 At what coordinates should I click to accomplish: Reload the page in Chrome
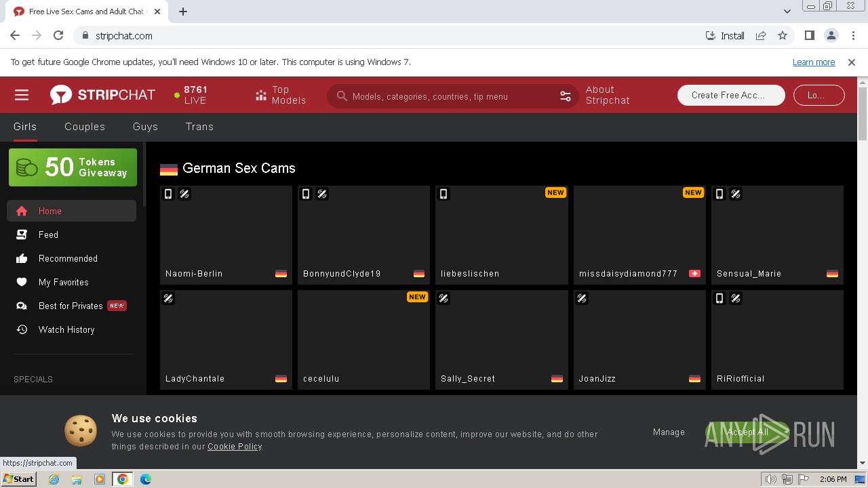pos(58,35)
